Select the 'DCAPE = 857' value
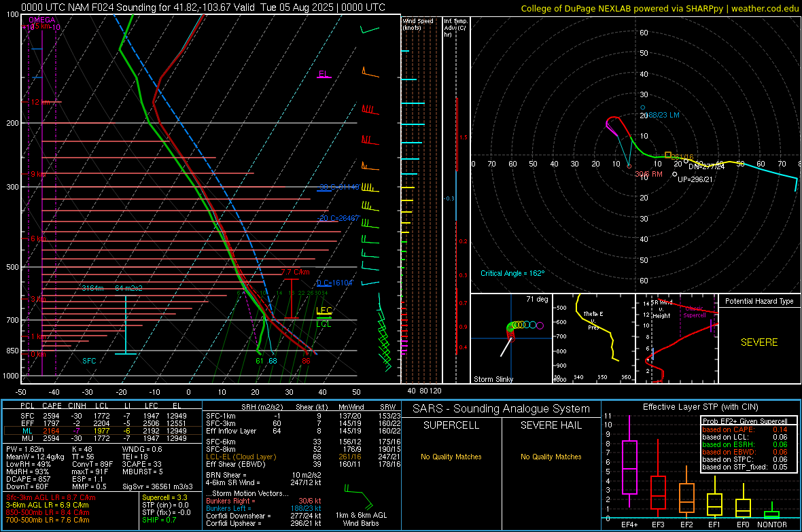 [x=28, y=479]
